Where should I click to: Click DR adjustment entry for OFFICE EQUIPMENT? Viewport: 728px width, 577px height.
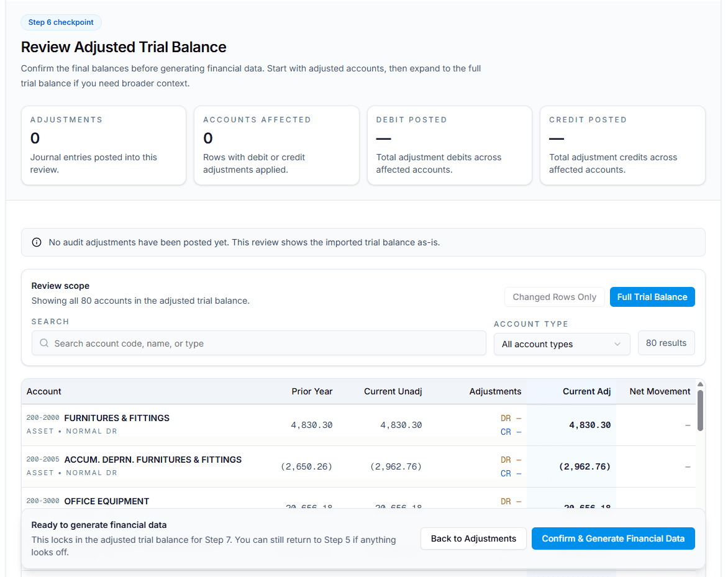511,502
